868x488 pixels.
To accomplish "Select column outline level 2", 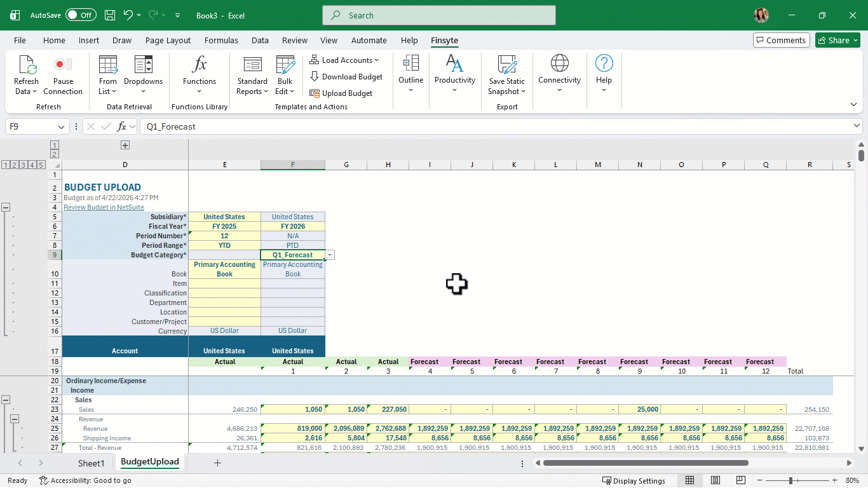I will coord(54,154).
